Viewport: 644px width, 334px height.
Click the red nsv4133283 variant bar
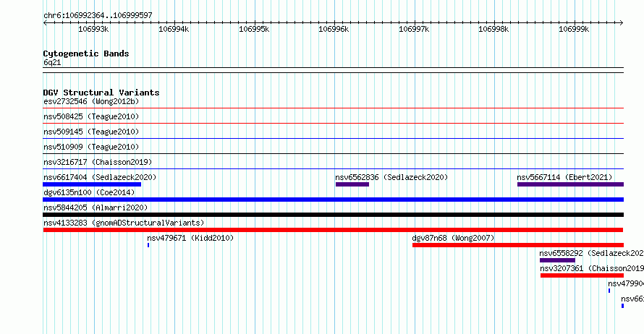pos(333,230)
